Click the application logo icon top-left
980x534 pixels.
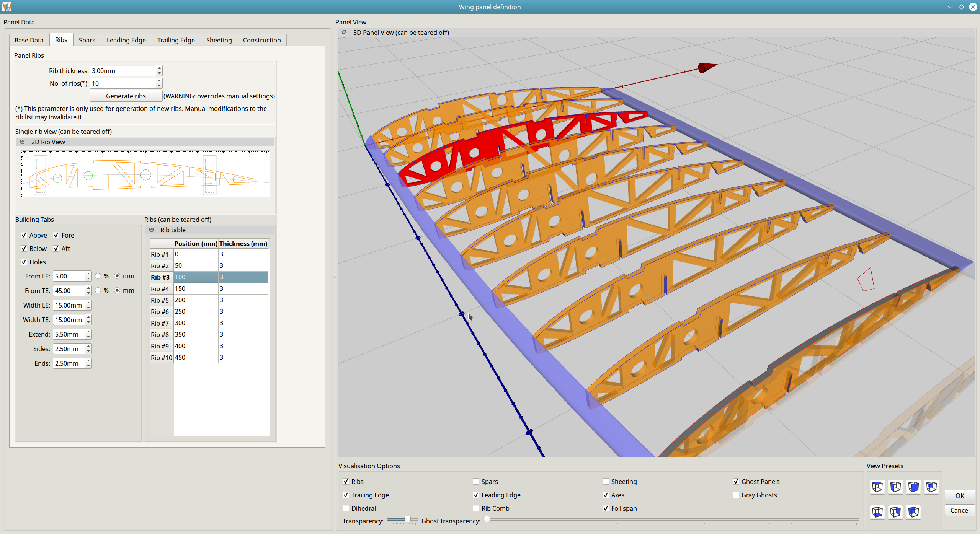point(7,7)
